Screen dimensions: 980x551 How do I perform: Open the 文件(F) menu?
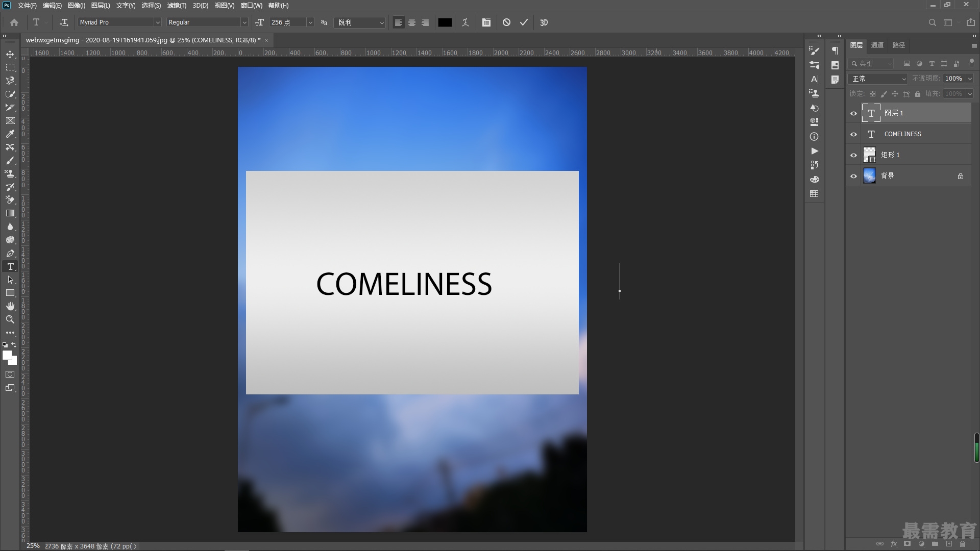27,6
